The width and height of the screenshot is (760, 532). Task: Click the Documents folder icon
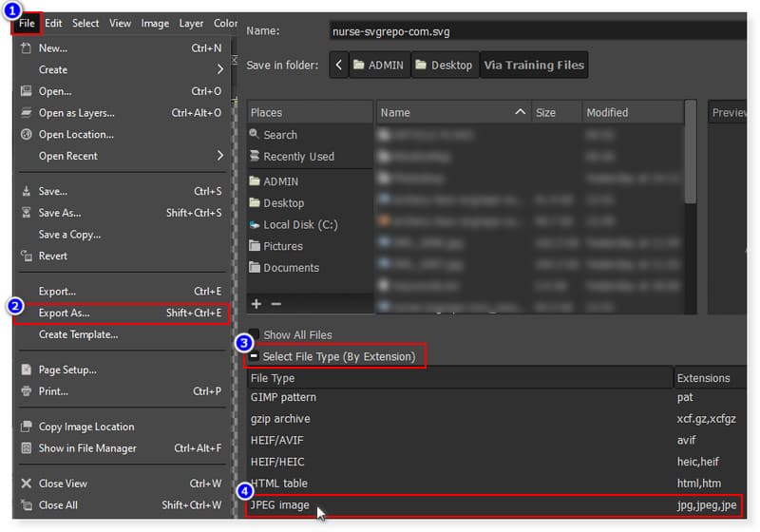pyautogui.click(x=255, y=268)
